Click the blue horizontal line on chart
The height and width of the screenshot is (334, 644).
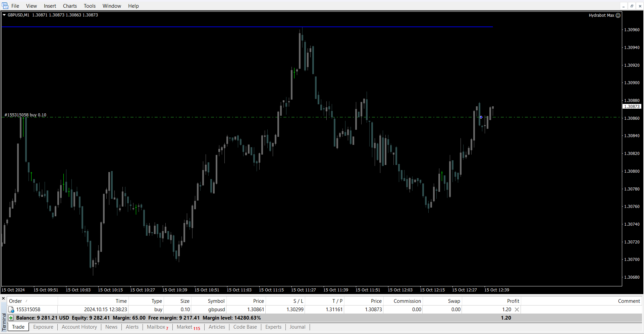point(235,27)
